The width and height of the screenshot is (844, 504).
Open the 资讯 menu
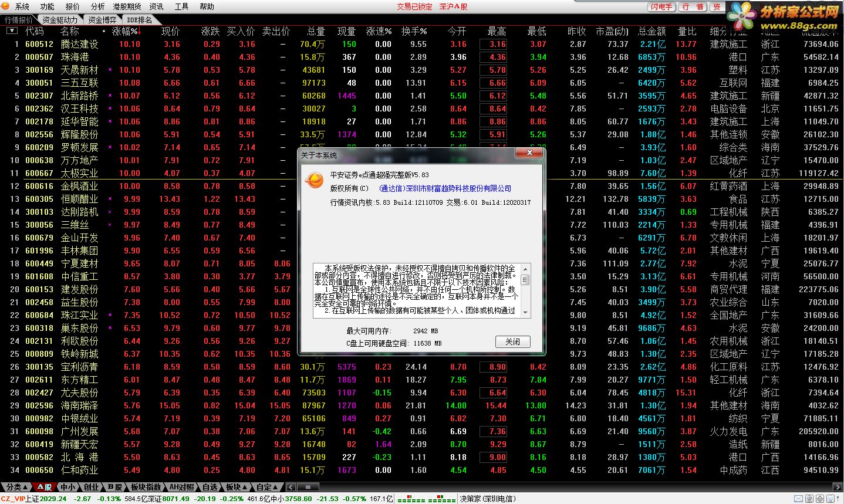click(156, 6)
